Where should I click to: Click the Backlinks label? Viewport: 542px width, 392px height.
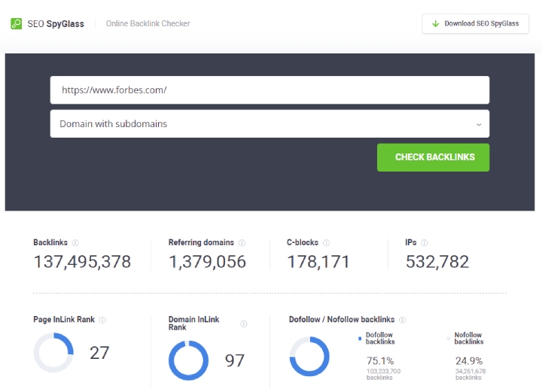50,242
